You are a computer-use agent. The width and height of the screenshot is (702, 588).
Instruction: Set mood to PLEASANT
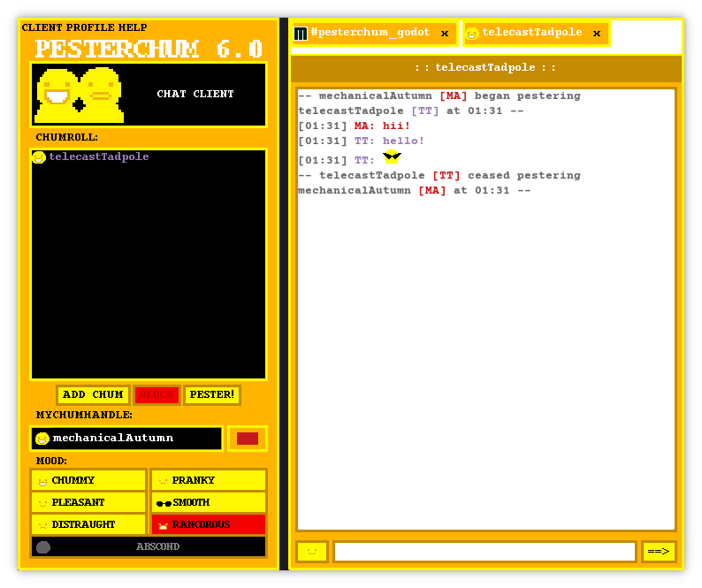[x=88, y=502]
